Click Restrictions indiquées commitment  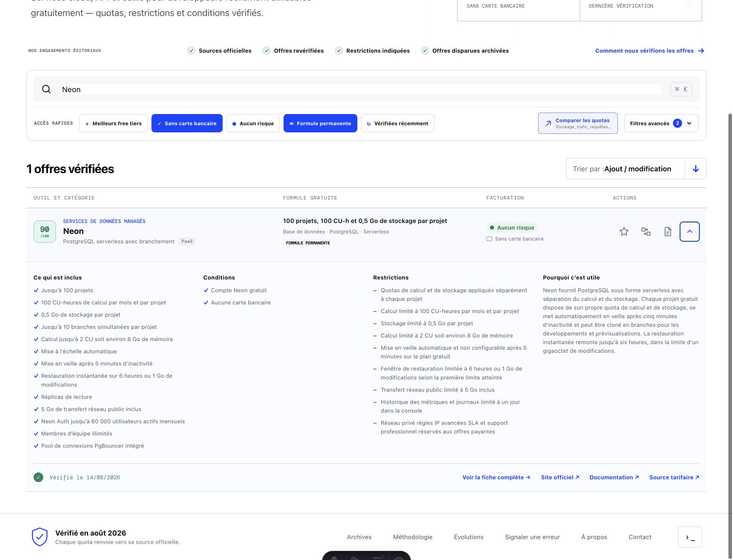pos(373,51)
